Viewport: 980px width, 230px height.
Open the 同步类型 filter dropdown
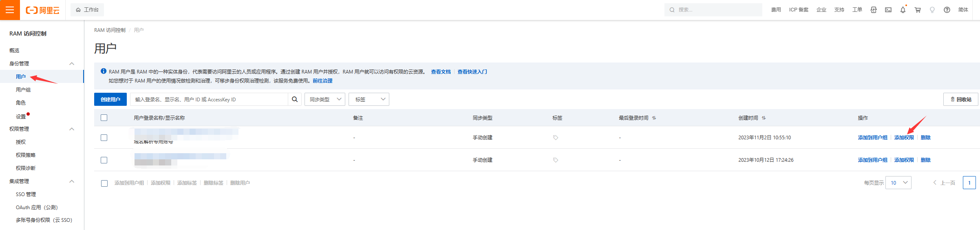coord(325,99)
